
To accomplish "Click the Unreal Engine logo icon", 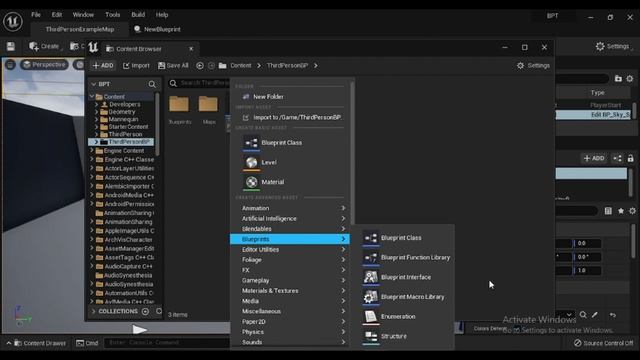I will 13,21.
